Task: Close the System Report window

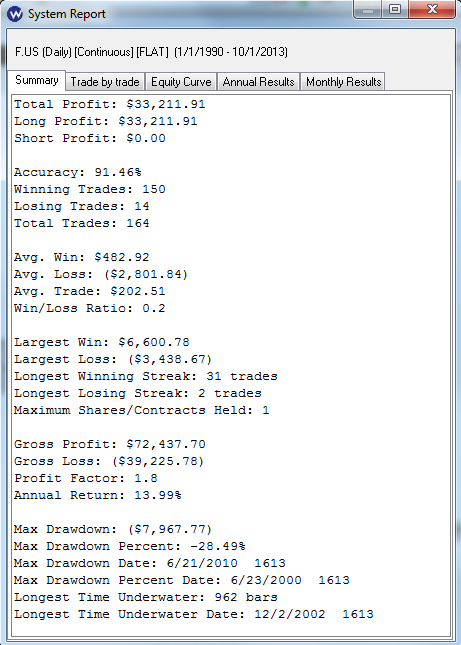Action: click(x=432, y=10)
